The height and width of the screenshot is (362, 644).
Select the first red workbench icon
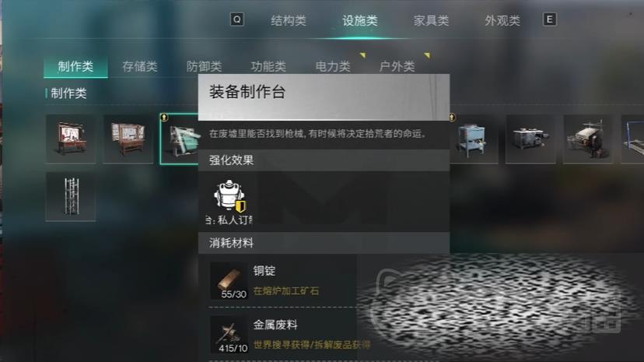click(x=71, y=139)
